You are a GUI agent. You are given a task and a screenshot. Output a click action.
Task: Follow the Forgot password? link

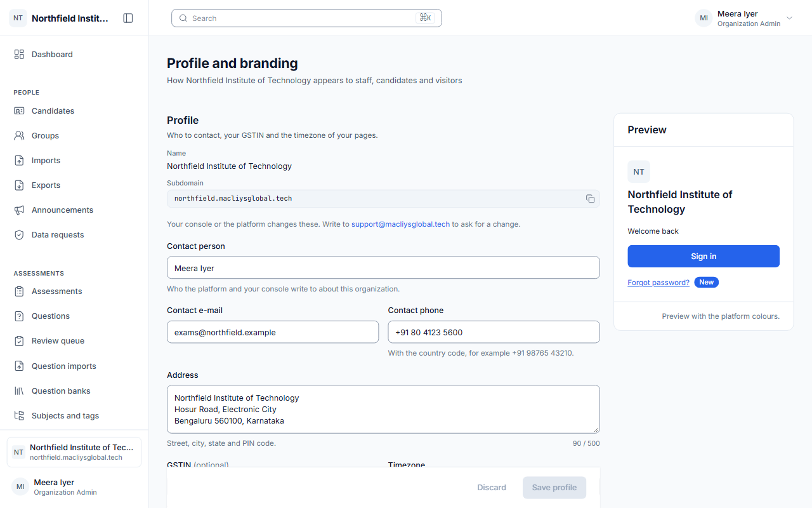(658, 283)
